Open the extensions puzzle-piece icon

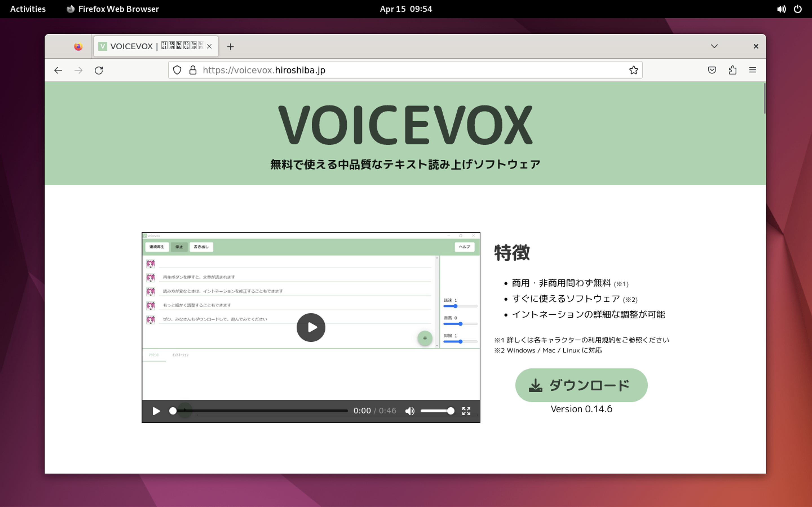[x=732, y=70]
